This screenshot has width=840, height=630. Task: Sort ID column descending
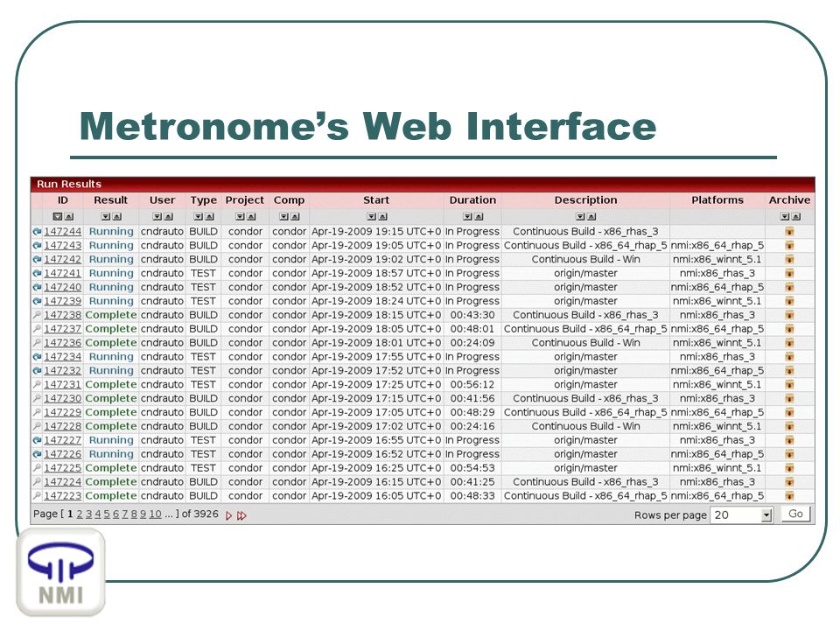click(58, 217)
